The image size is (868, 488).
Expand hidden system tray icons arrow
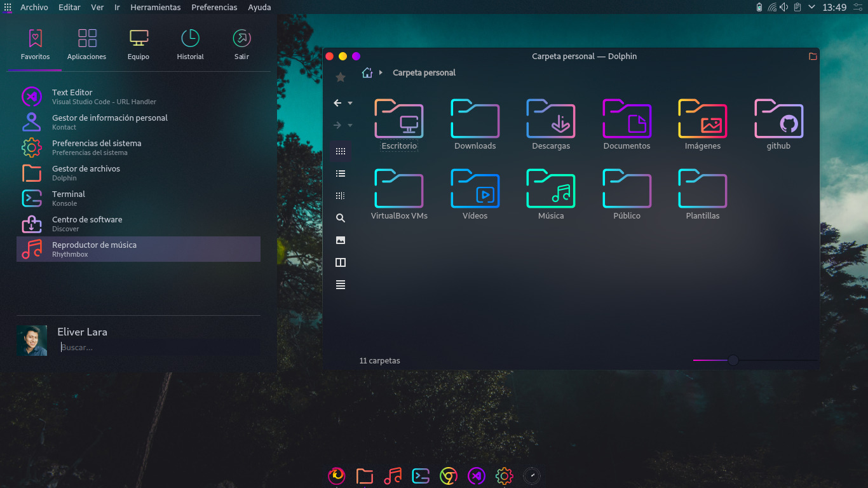coord(811,7)
